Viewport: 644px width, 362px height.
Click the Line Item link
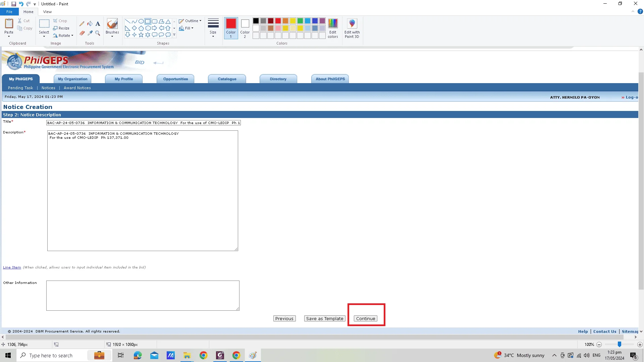tap(12, 267)
